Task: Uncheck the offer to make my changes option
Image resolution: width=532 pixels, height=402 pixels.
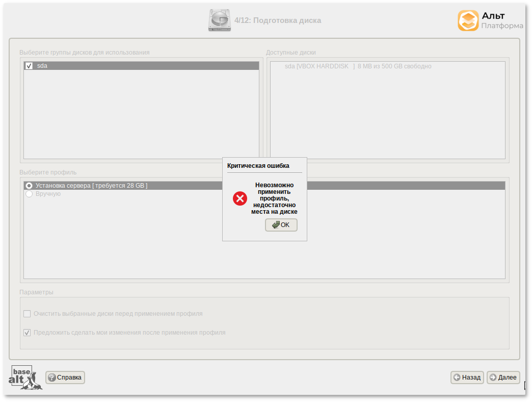Action: tap(28, 333)
